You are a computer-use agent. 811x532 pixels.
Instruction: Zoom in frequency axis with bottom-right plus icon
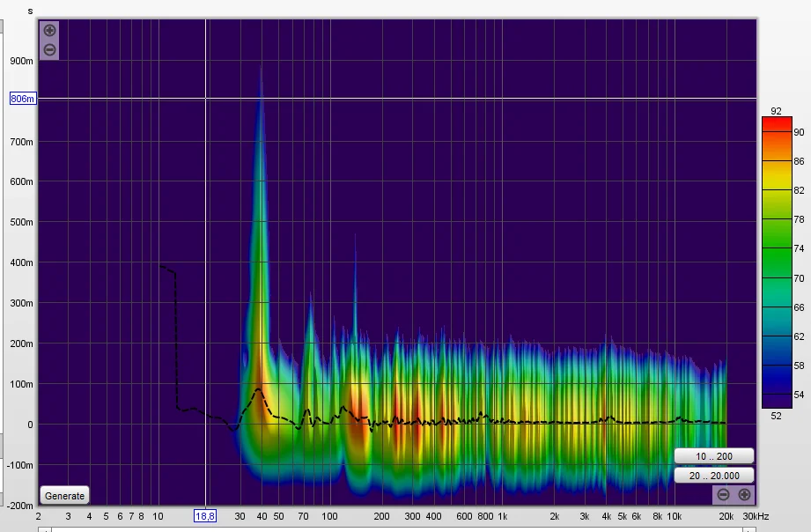pyautogui.click(x=744, y=494)
